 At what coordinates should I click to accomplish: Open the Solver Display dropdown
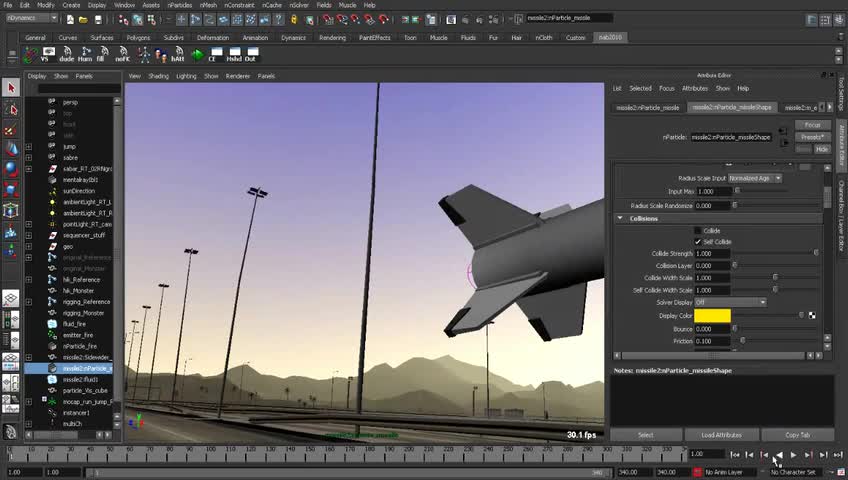pos(730,302)
